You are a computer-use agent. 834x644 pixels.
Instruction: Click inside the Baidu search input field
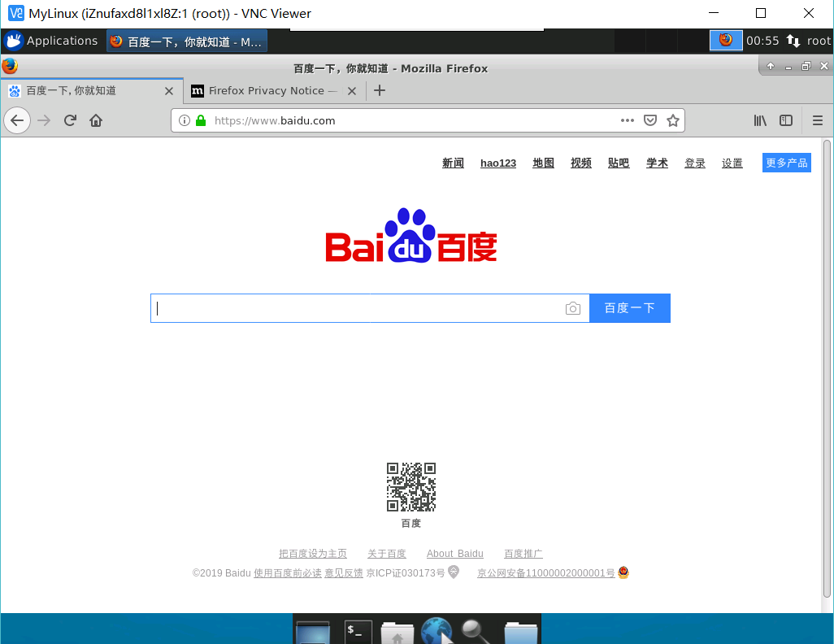pos(358,308)
